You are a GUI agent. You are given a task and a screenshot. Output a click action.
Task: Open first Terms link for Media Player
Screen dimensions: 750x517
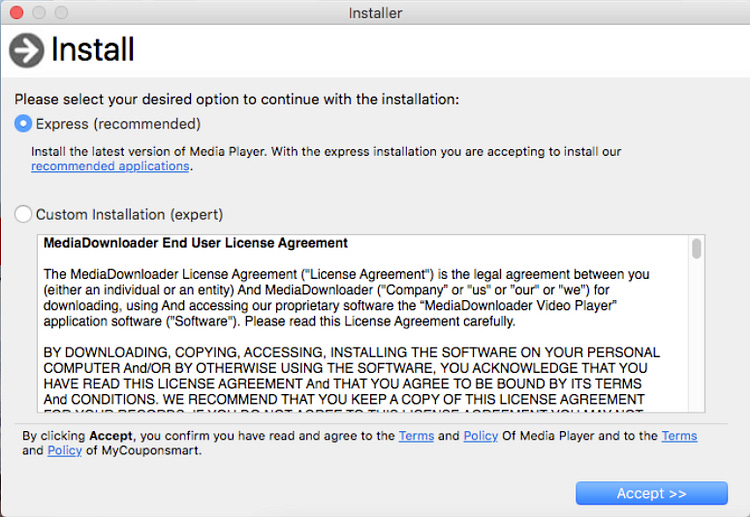[416, 436]
